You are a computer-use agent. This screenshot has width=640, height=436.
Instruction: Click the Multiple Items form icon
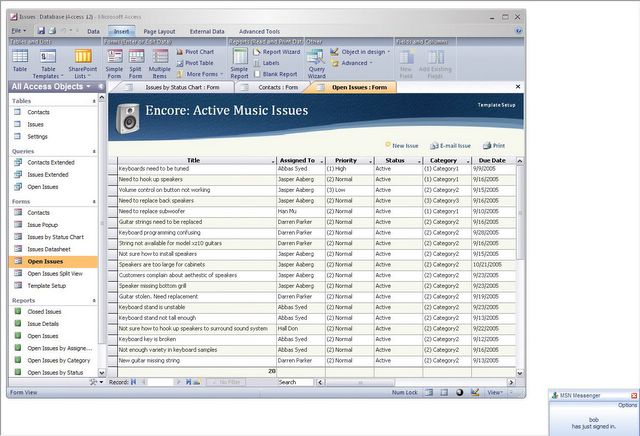click(x=160, y=64)
